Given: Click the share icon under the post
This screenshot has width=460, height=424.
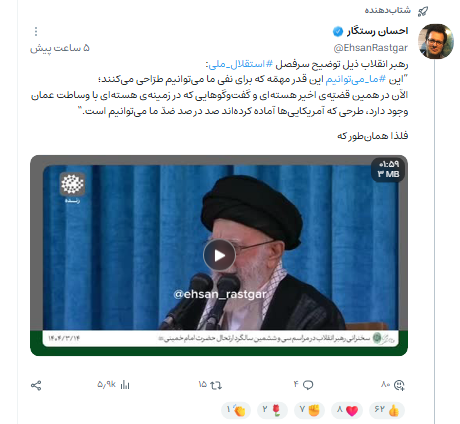Looking at the screenshot, I should (36, 385).
